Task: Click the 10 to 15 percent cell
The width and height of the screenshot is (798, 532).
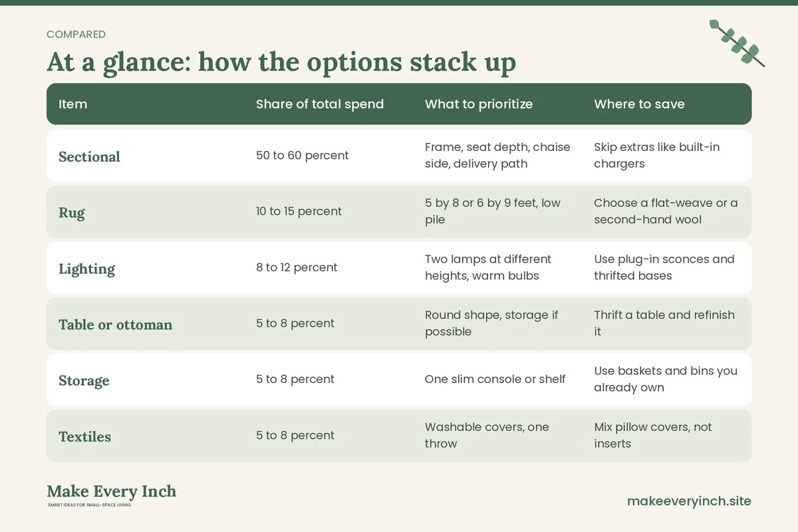Action: point(299,211)
